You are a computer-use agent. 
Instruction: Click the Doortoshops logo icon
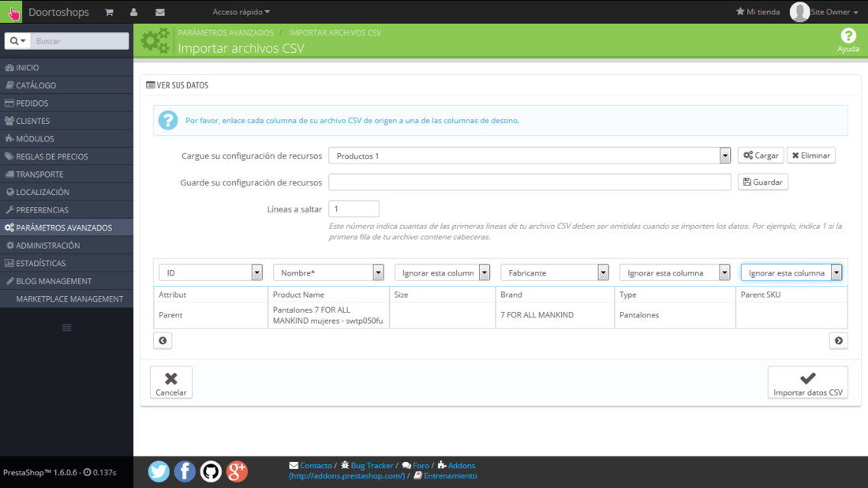tap(11, 12)
